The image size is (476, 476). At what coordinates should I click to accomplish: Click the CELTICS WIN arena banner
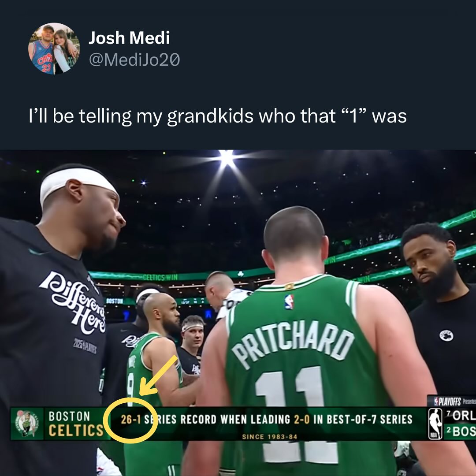point(160,277)
